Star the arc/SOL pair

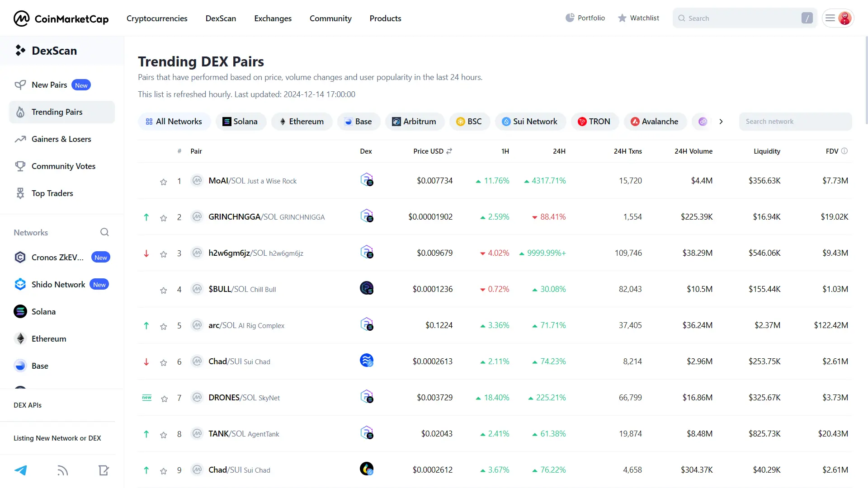coord(163,326)
